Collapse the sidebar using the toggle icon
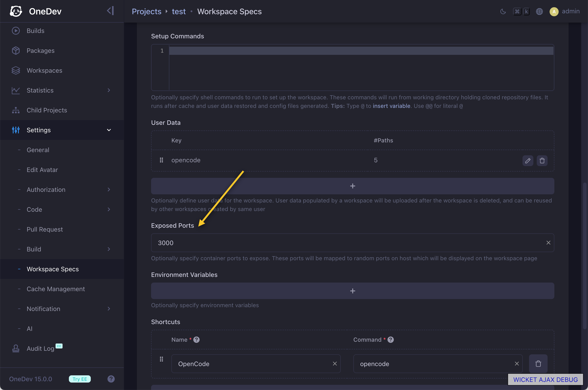Viewport: 588px width, 390px height. 110,11
